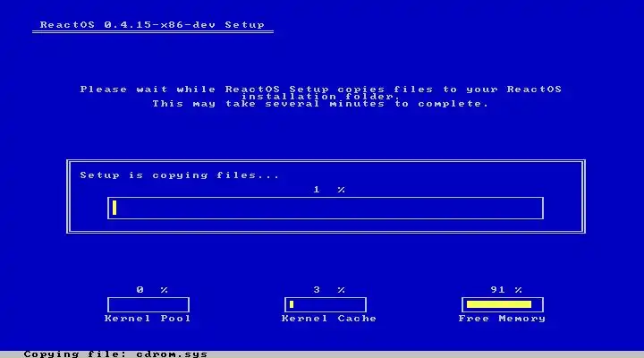Click the file copying progress bar
The height and width of the screenshot is (358, 644).
click(x=326, y=208)
